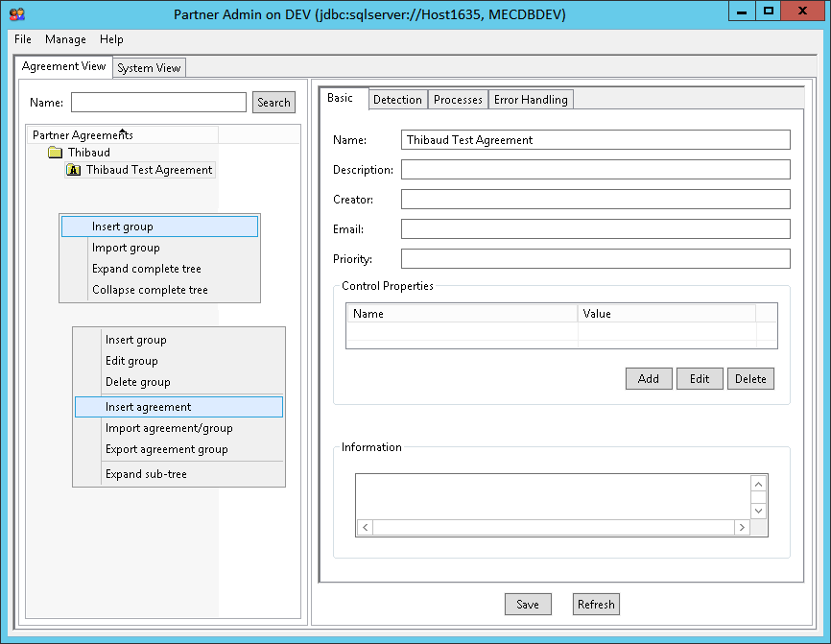831x644 pixels.
Task: Click the Partner Admin app icon in title bar
Action: (16, 14)
